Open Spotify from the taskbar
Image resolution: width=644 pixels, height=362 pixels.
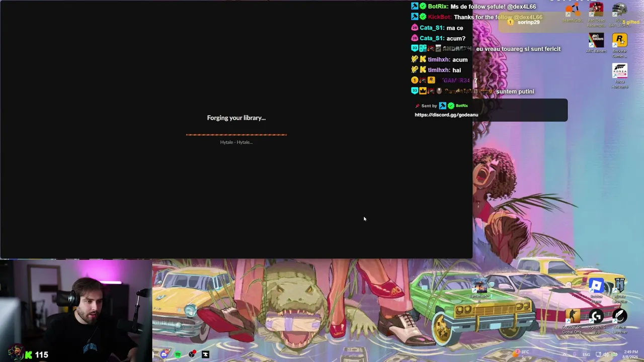(178, 354)
